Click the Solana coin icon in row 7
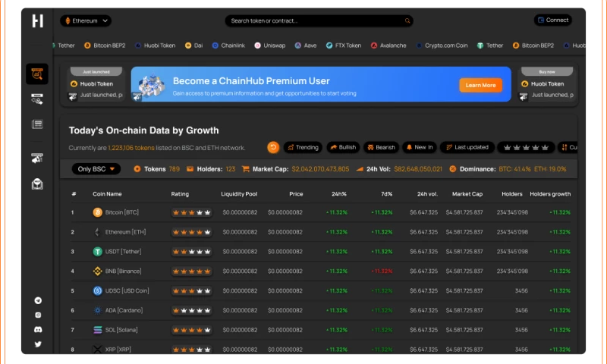607x364 pixels. click(98, 330)
